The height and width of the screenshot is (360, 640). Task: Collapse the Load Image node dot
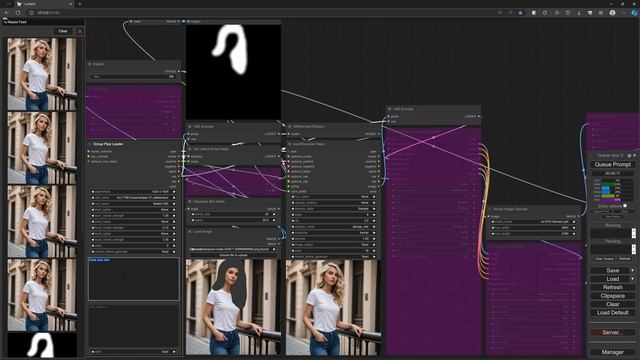190,231
